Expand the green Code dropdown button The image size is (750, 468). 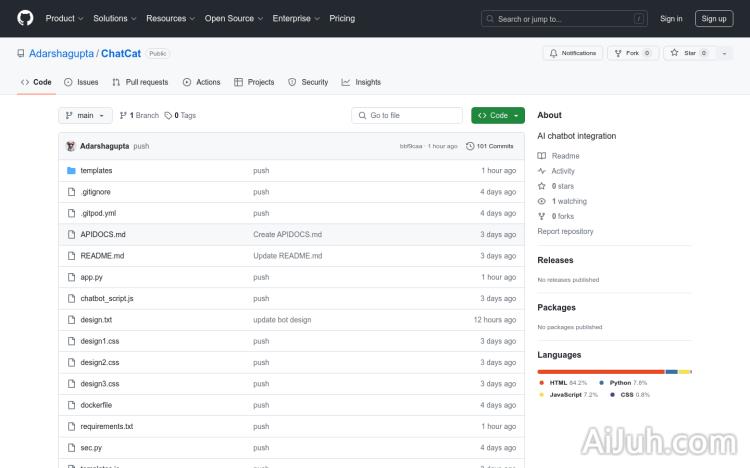coord(498,116)
